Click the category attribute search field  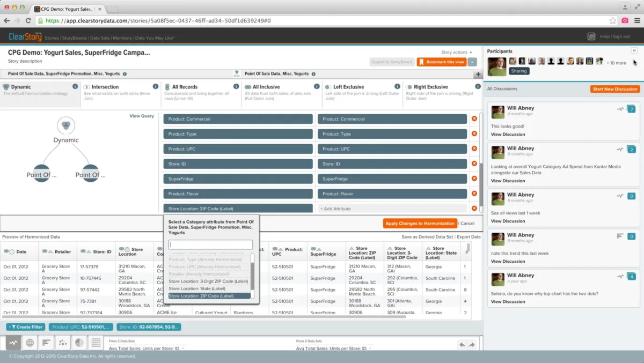tap(210, 245)
